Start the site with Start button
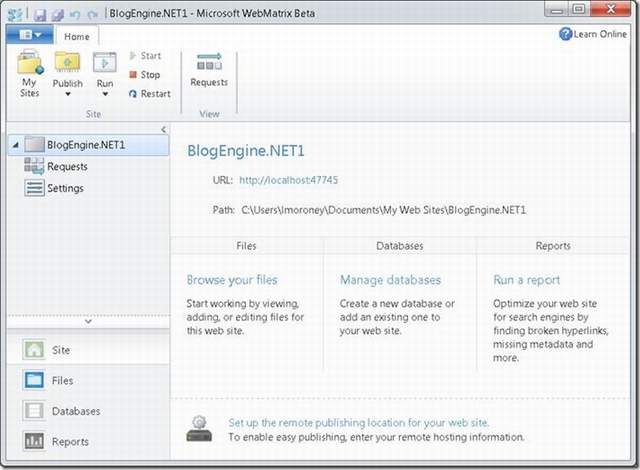Image resolution: width=640 pixels, height=470 pixels. click(x=145, y=55)
